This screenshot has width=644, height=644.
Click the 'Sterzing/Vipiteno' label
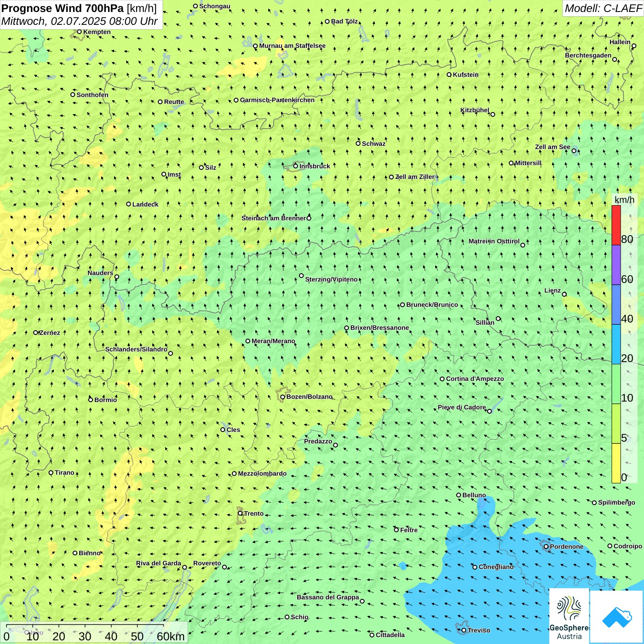point(331,279)
